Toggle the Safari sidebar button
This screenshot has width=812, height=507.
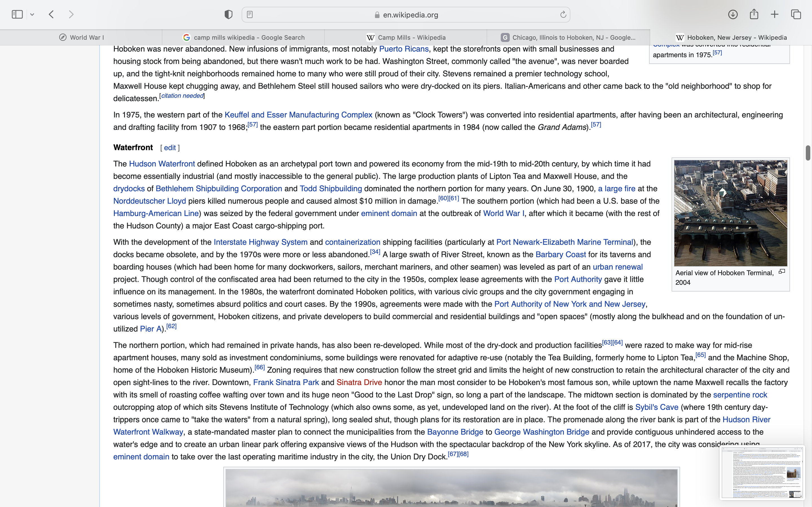[x=17, y=14]
